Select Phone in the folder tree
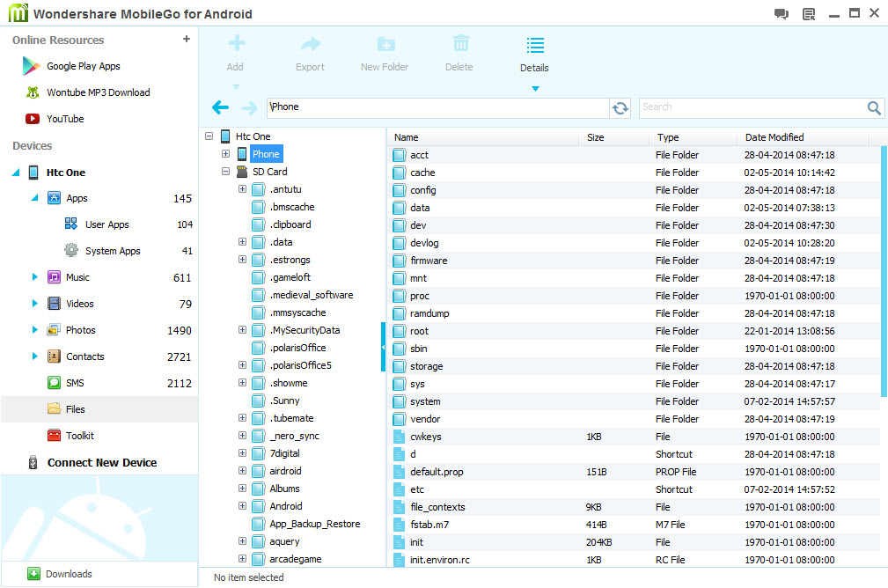Image resolution: width=888 pixels, height=588 pixels. pyautogui.click(x=266, y=153)
